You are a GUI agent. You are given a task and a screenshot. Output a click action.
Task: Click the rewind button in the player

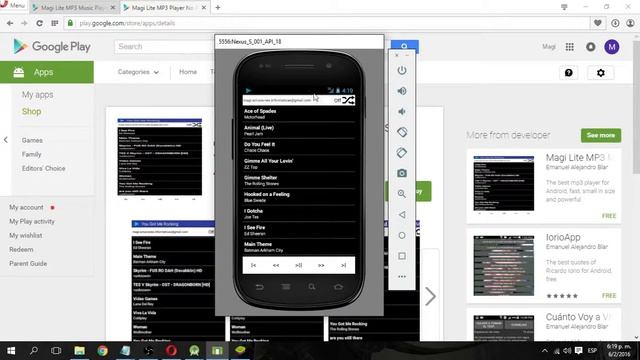tap(276, 265)
